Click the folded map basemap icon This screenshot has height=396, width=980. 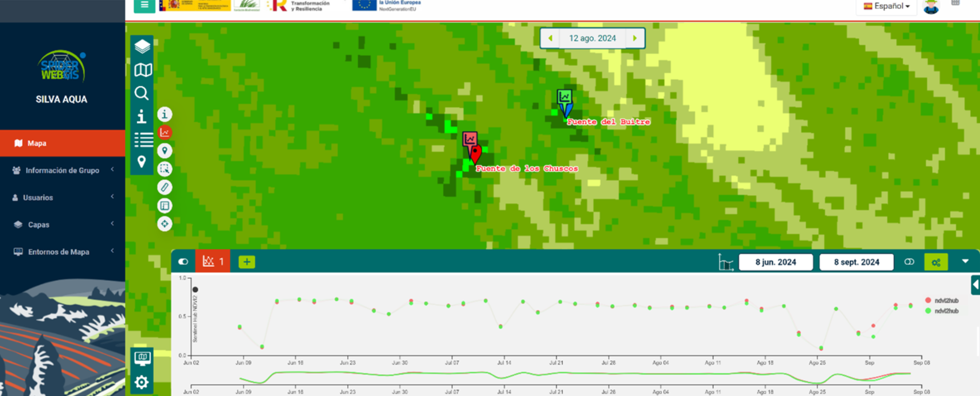(x=143, y=70)
